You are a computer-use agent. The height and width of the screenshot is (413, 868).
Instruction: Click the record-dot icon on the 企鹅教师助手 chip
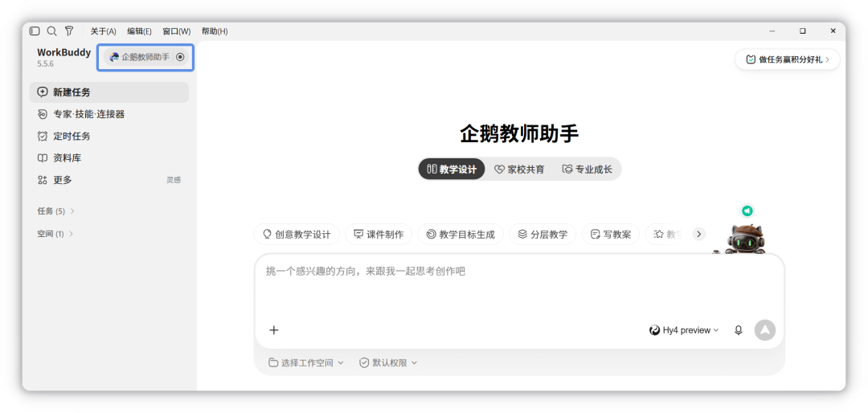(x=180, y=57)
